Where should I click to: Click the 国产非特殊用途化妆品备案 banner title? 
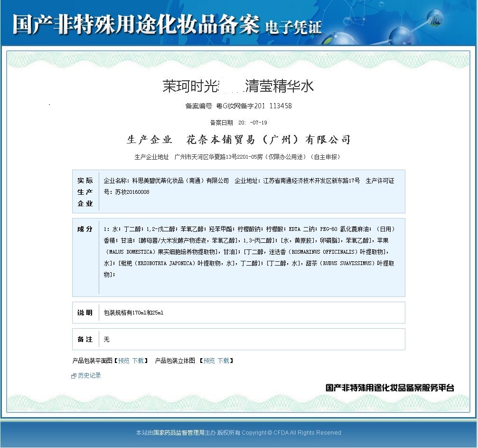click(136, 24)
